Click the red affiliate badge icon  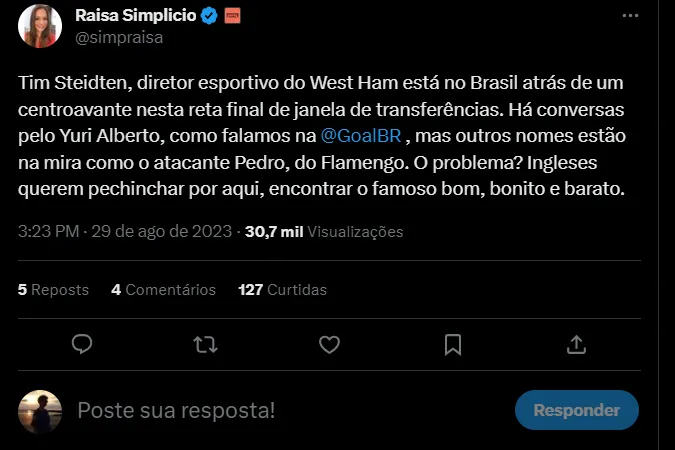(x=232, y=16)
